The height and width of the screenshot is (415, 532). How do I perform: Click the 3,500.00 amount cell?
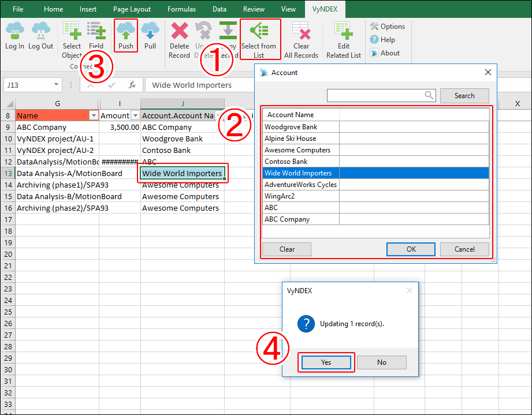[120, 127]
